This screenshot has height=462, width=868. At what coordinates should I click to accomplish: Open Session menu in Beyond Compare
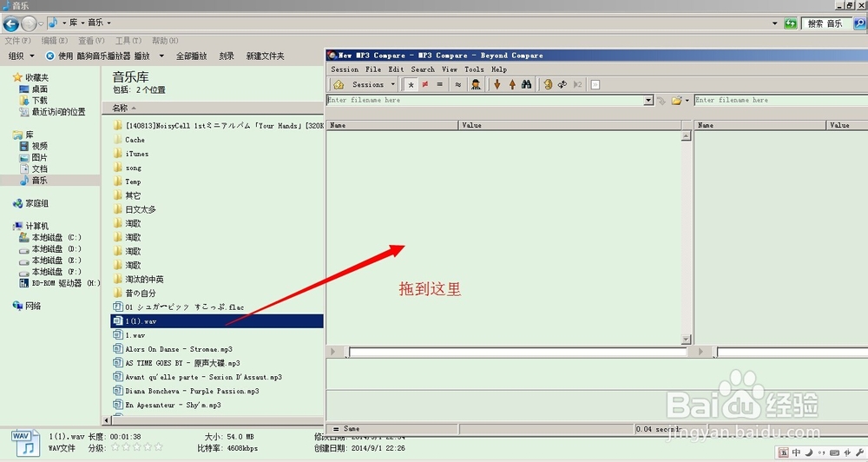(x=345, y=69)
